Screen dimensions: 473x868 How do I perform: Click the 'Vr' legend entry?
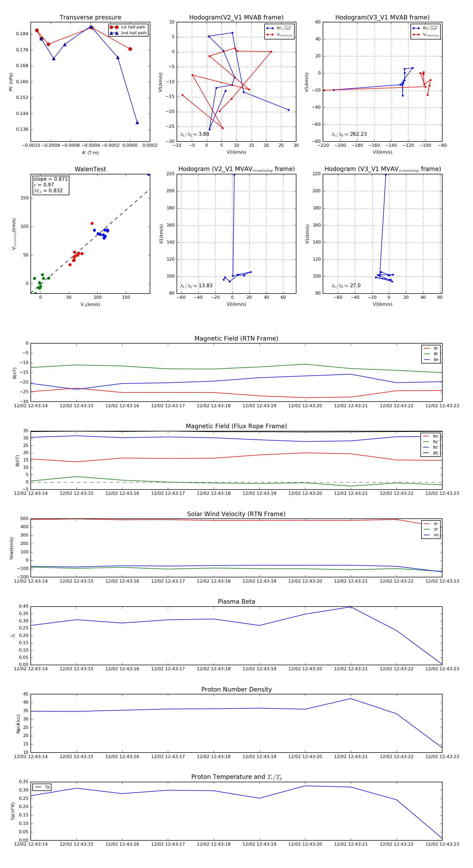point(431,524)
